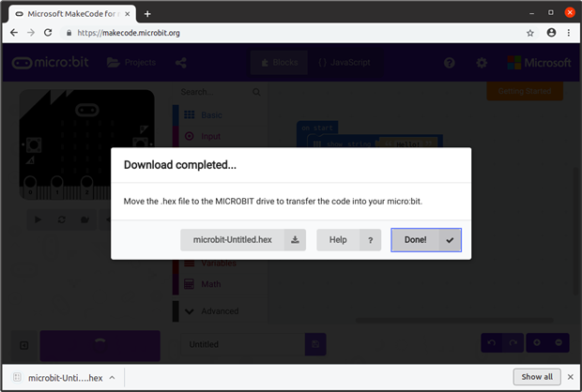Open the Variables blocks category

(x=220, y=264)
